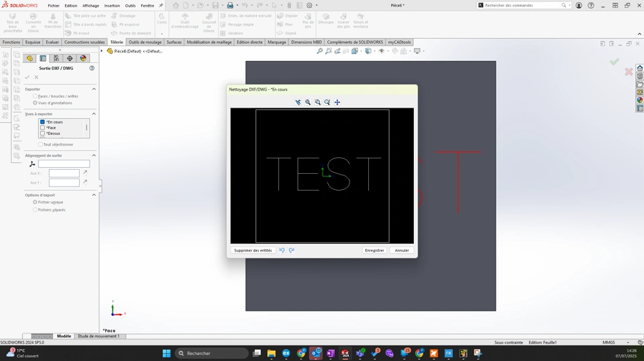644x361 pixels.
Task: Open the SOLIDWORKS 2024 taskbar icon
Action: click(x=345, y=353)
